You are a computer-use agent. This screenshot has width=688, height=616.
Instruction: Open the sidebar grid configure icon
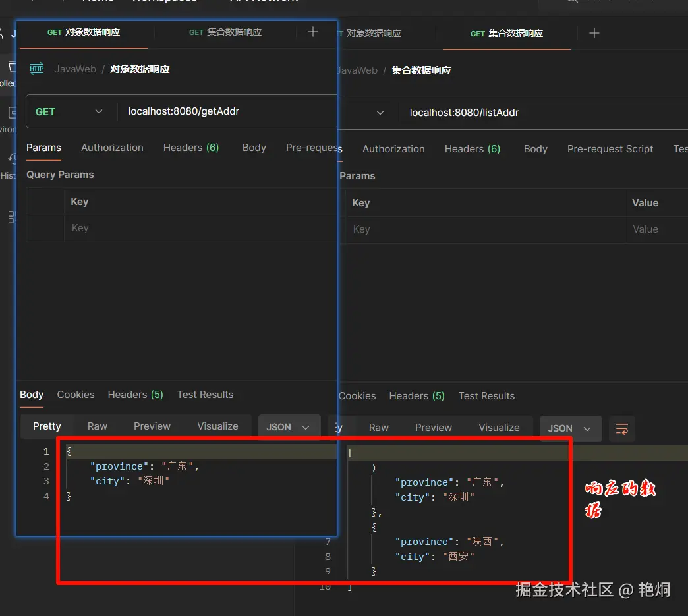(12, 217)
